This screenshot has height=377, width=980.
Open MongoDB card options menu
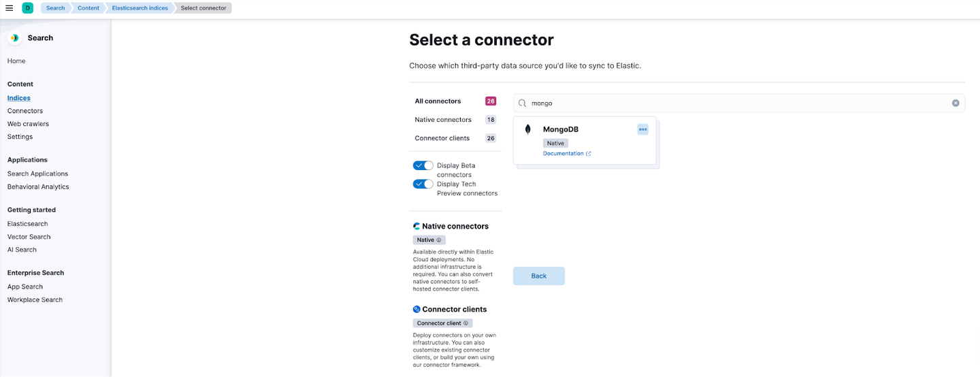pyautogui.click(x=642, y=129)
